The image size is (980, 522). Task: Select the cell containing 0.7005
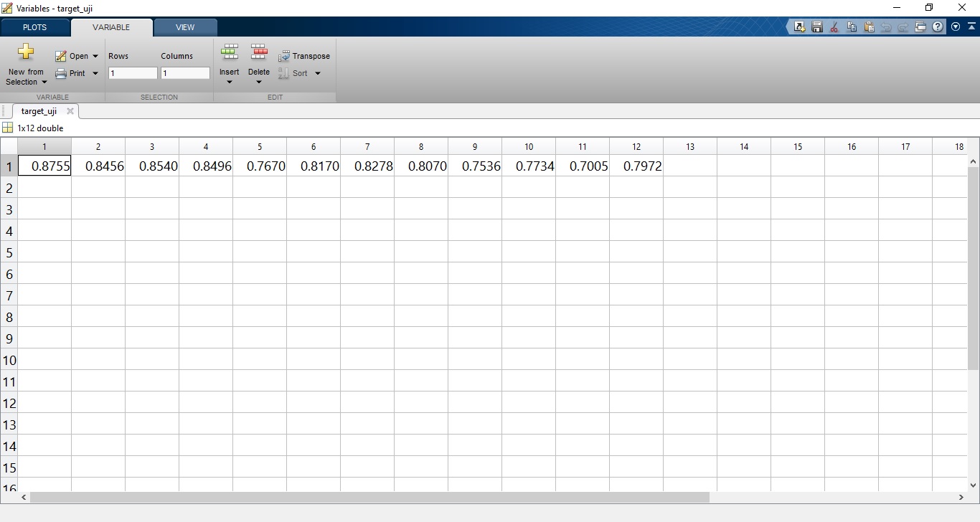(583, 166)
